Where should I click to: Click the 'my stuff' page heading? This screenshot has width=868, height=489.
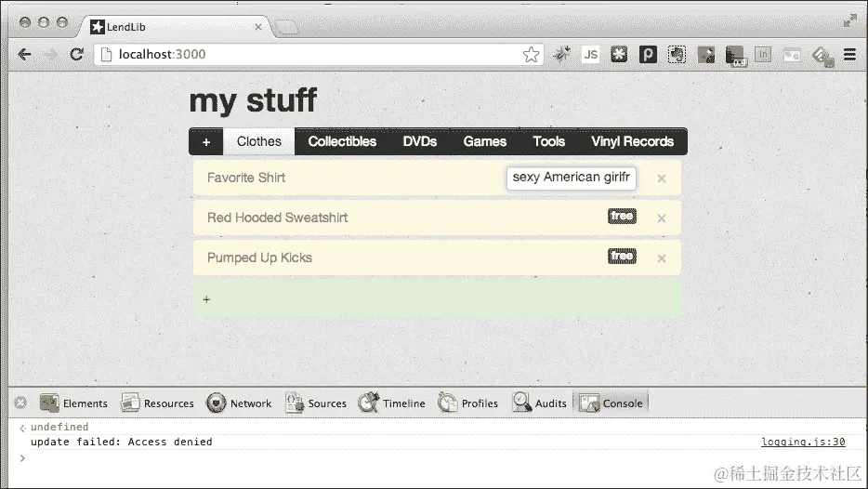253,100
